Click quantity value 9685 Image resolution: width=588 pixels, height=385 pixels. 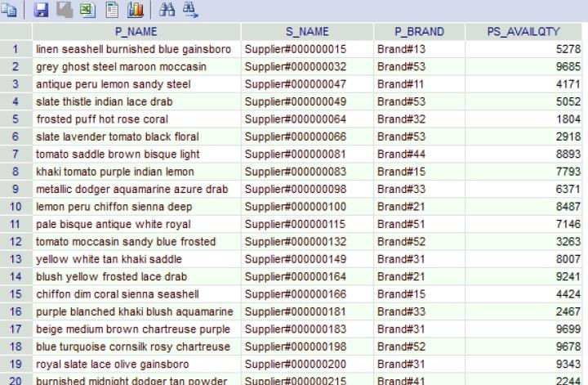pos(523,67)
